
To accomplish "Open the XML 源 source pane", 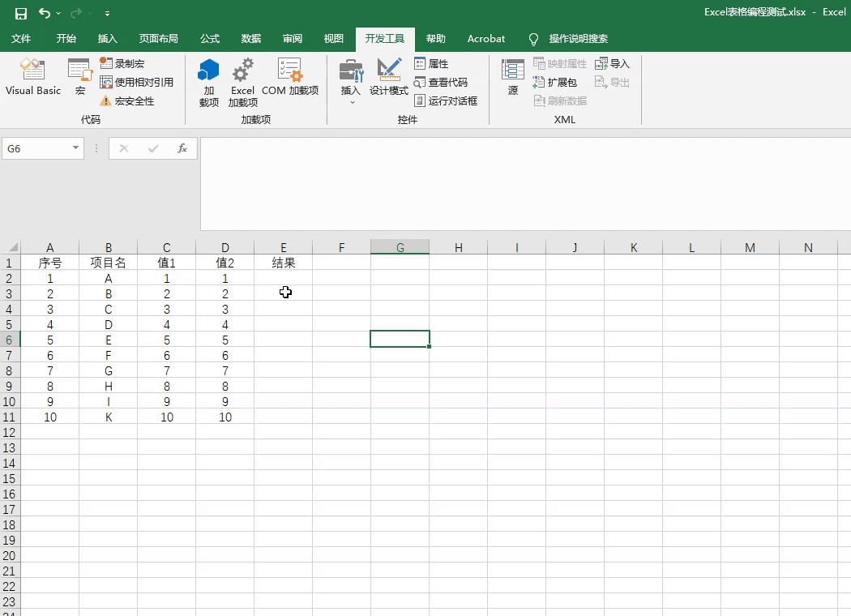I will coord(513,77).
